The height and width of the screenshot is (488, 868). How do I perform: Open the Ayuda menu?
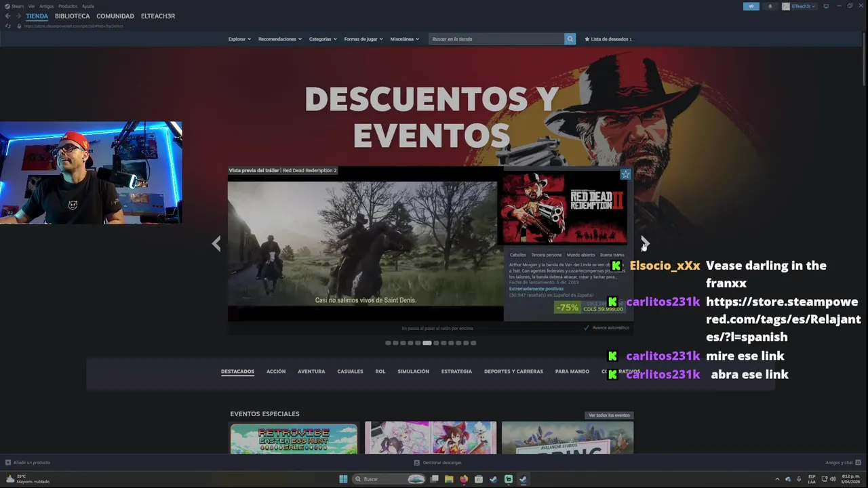point(88,6)
